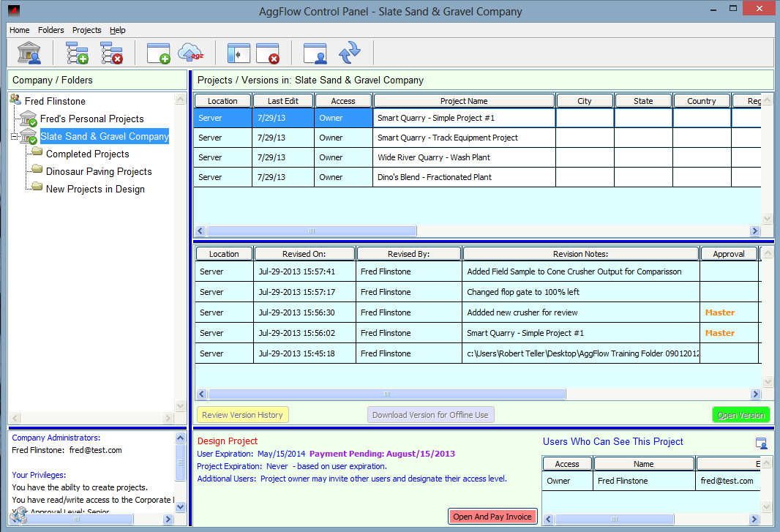Select the New Projects in Design folder
Screen dimensions: 780x532
(x=96, y=189)
